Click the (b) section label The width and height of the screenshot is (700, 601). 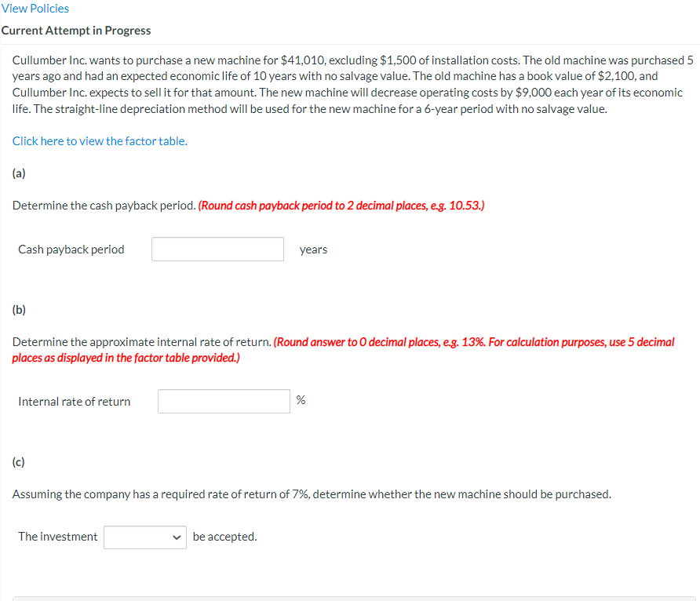point(18,309)
